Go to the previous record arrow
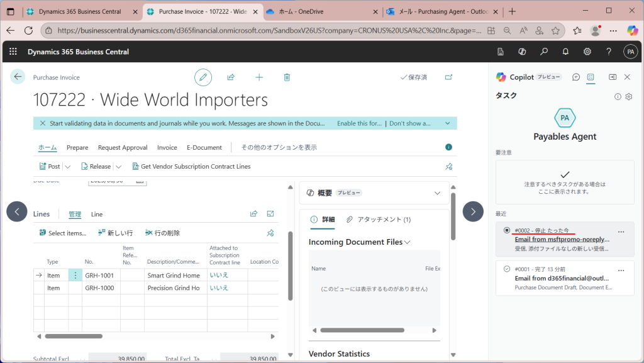Screen dimensions: 644x363 17,211
